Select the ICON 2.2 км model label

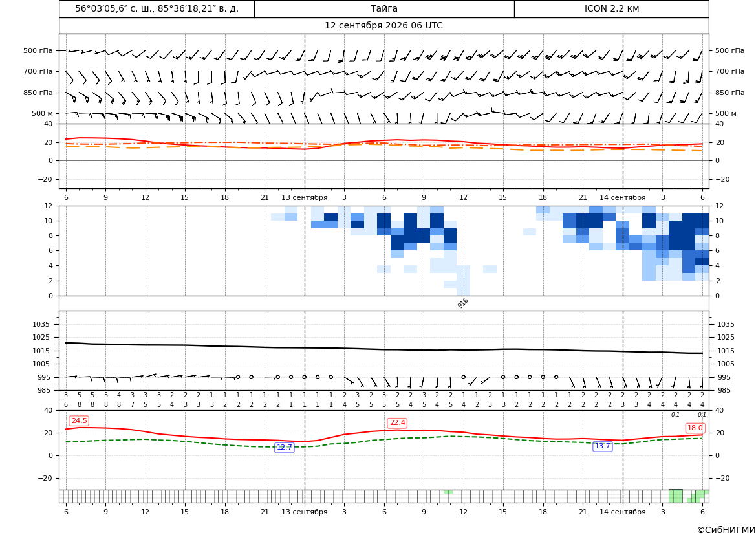coord(611,8)
